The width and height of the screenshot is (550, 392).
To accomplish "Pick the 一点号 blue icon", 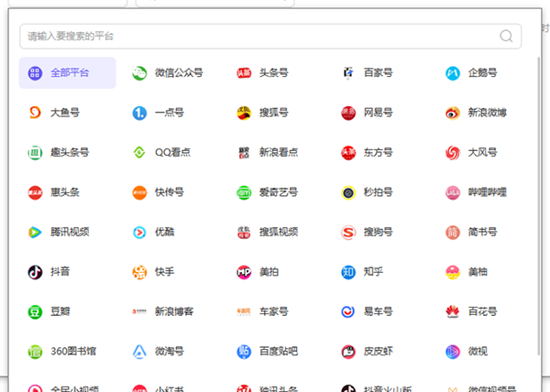I will tap(139, 113).
